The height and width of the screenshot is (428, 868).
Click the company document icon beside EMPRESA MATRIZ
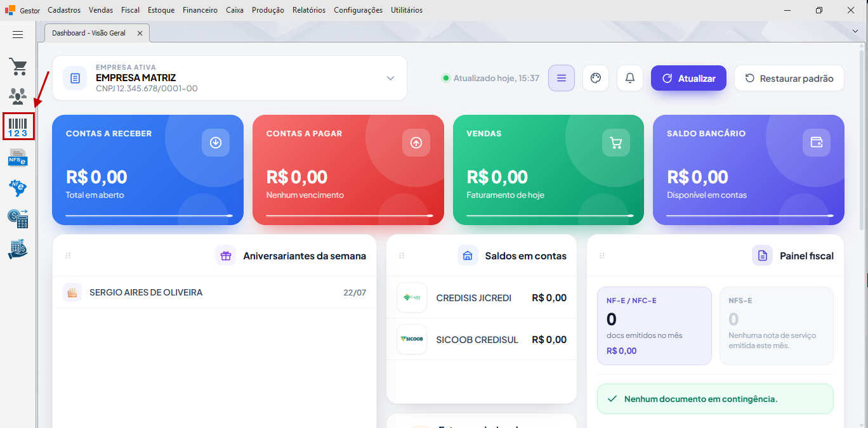(75, 78)
